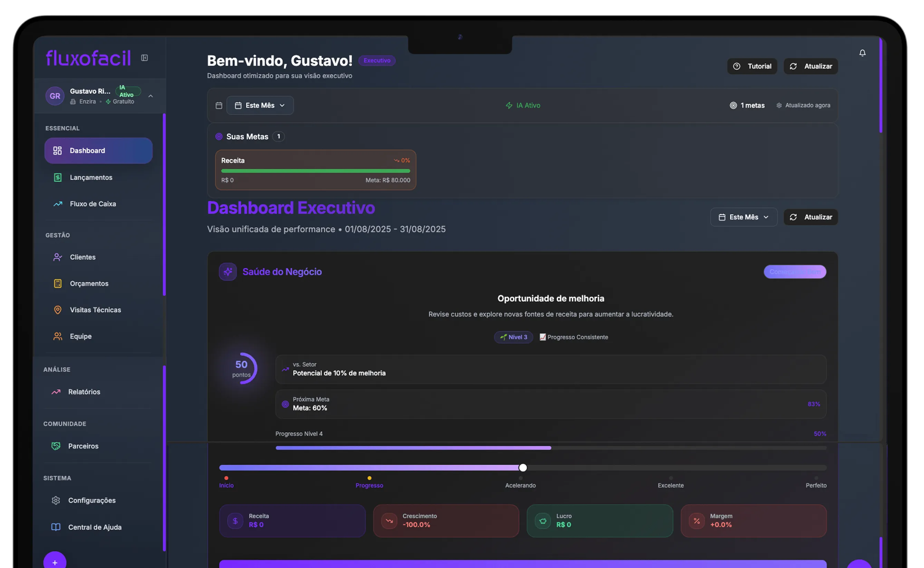Open Visitas Técnicas in the sidebar
This screenshot has height=568, width=924.
pyautogui.click(x=95, y=310)
